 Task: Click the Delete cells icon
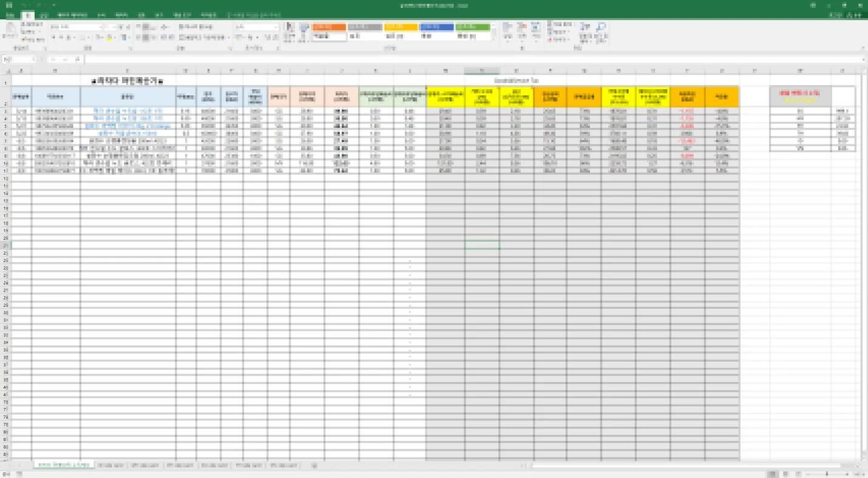(x=522, y=29)
